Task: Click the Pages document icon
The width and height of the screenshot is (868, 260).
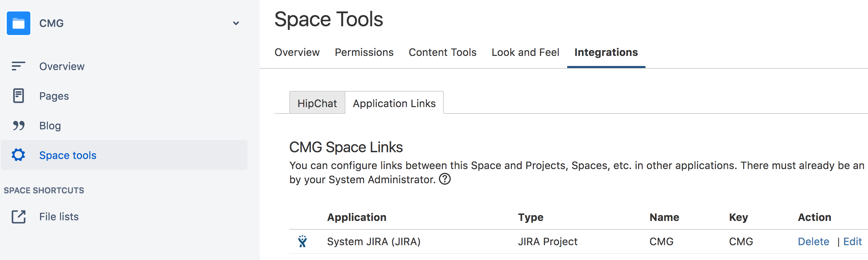Action: (x=19, y=96)
